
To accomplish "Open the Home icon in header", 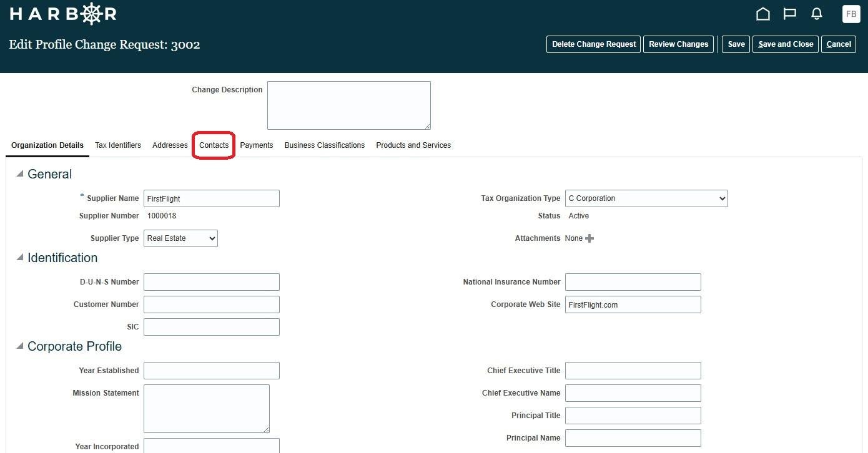I will click(762, 14).
